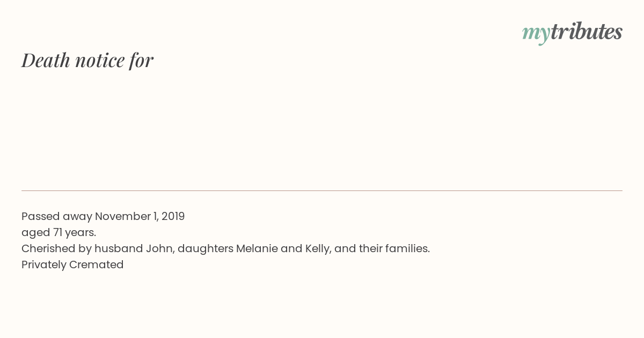Viewport: 644px width, 338px height.
Task: Click the number "71" in the age line
Action: coord(58,232)
